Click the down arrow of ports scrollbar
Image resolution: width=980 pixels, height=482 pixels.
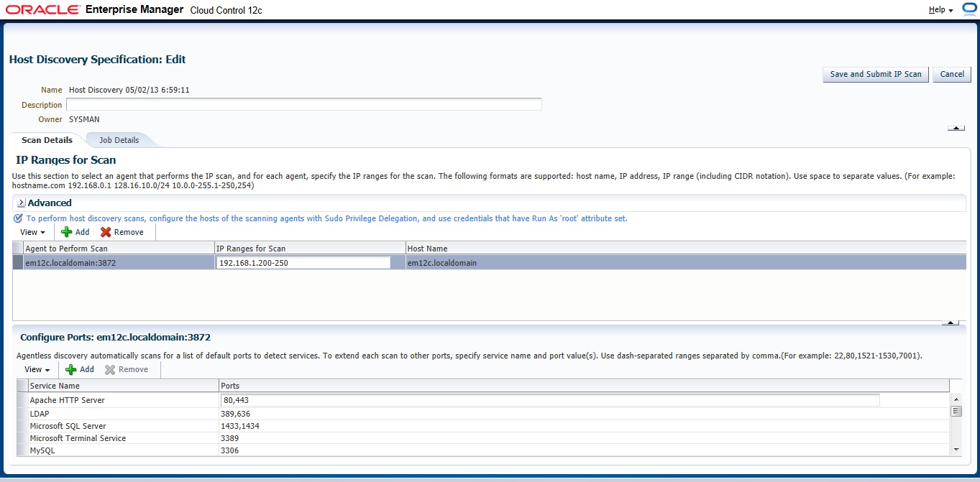click(956, 449)
